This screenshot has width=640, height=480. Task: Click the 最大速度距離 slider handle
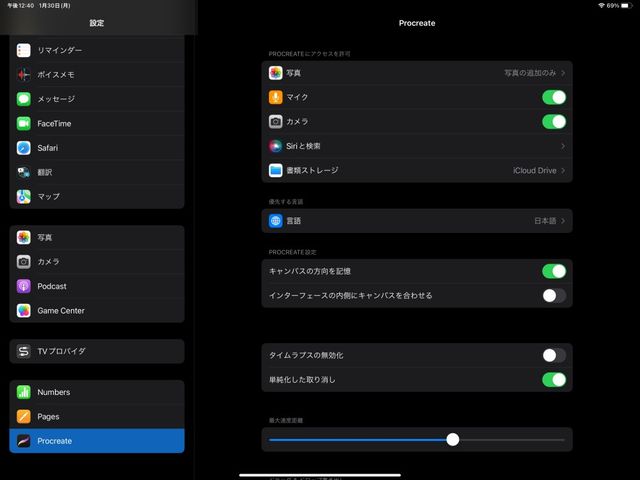[453, 440]
